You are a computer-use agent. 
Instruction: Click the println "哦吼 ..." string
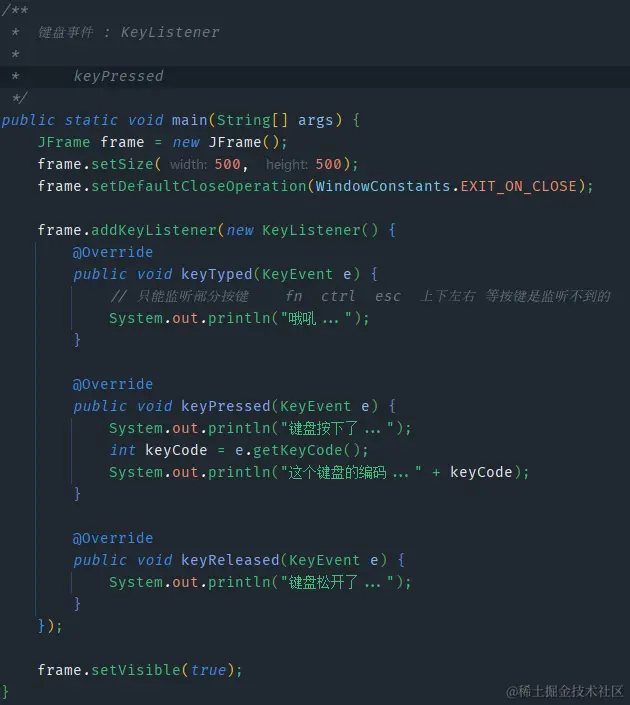tap(316, 318)
